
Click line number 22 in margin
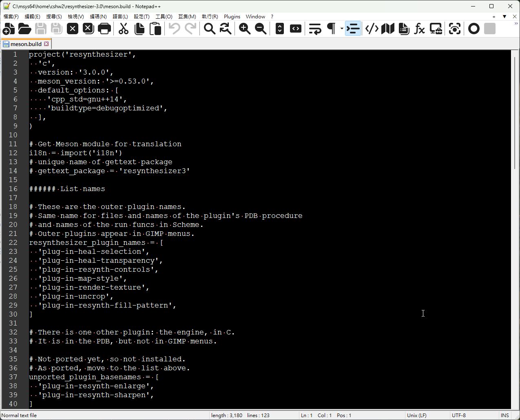click(x=13, y=242)
